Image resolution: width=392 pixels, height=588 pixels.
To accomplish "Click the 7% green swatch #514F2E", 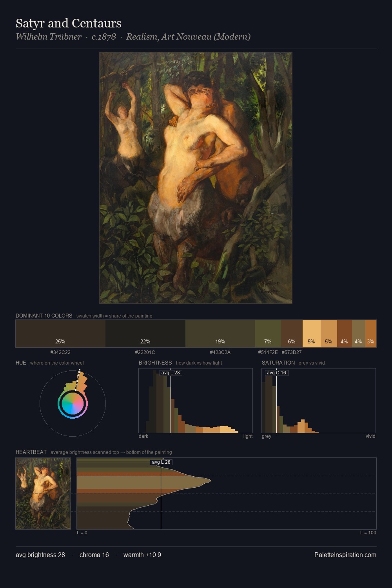I will coord(268,334).
